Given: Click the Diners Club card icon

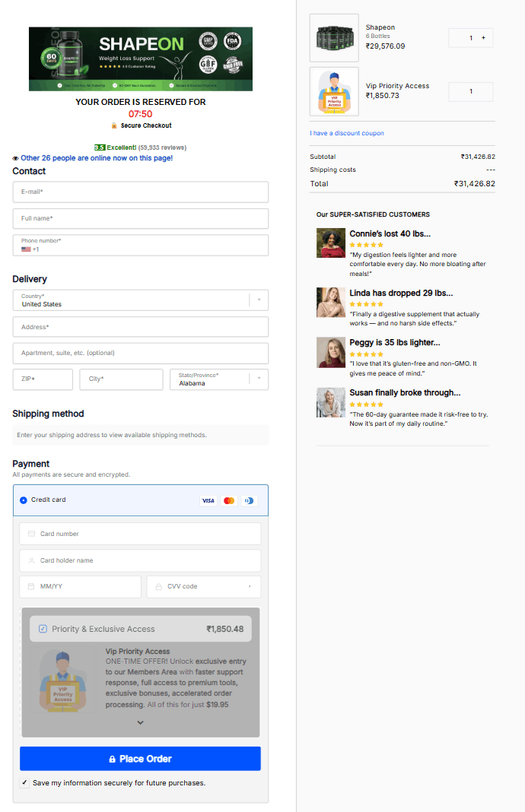Looking at the screenshot, I should [x=249, y=500].
